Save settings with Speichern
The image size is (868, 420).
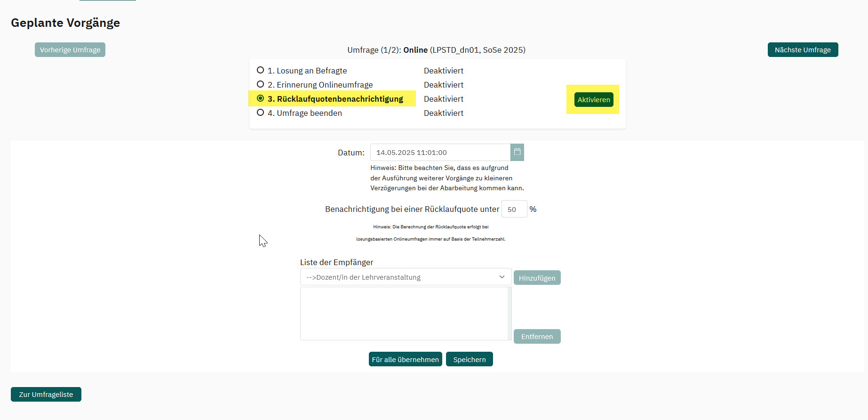pyautogui.click(x=469, y=359)
